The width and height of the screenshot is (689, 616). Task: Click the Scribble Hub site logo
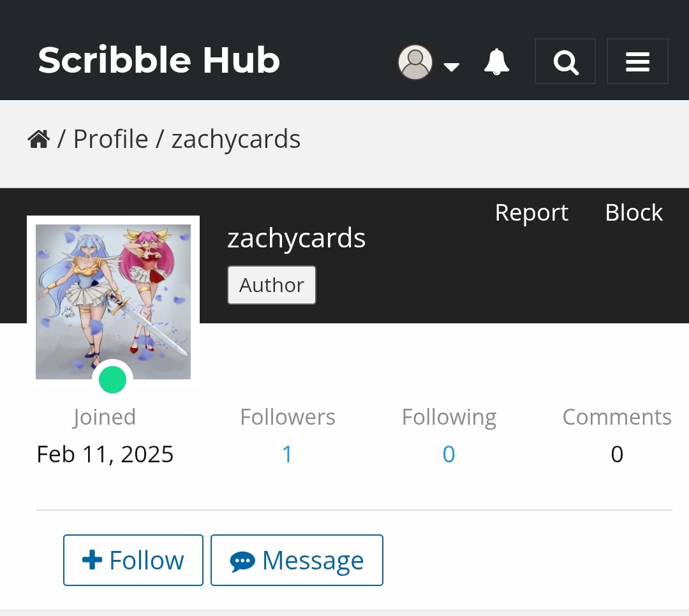pos(159,61)
